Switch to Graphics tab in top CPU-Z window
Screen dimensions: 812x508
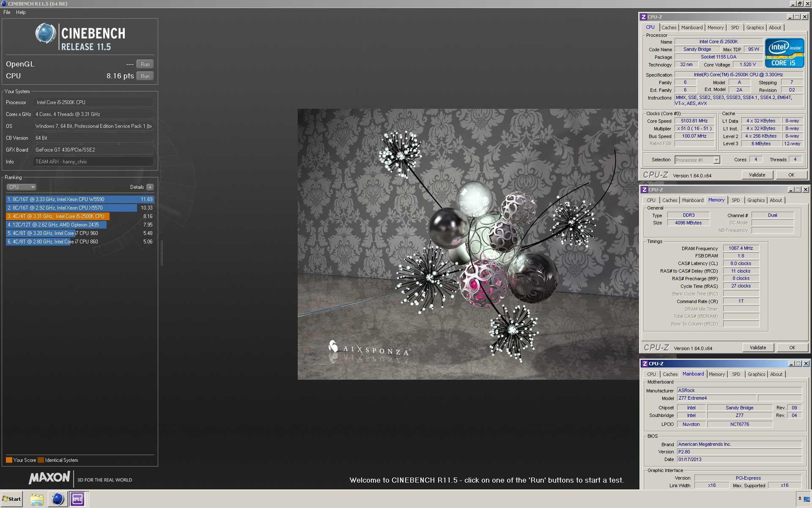[755, 28]
